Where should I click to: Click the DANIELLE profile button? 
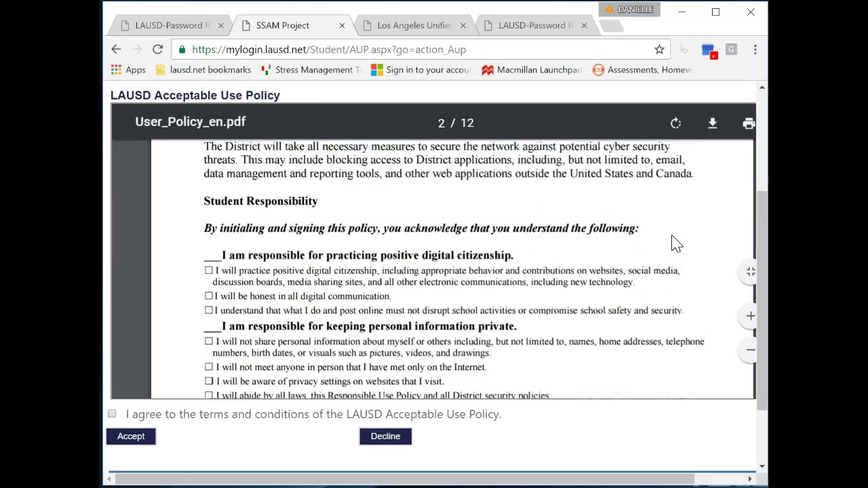tap(629, 9)
